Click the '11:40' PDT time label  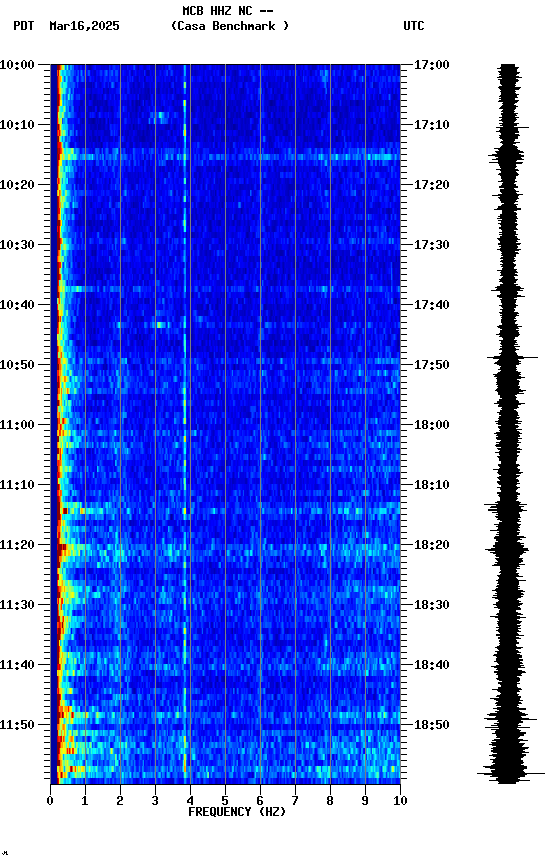pos(17,665)
